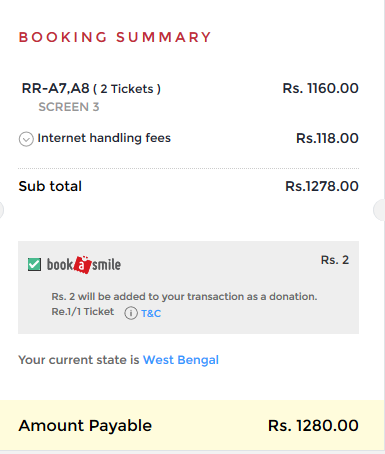Click the Amount Payable label

85,426
